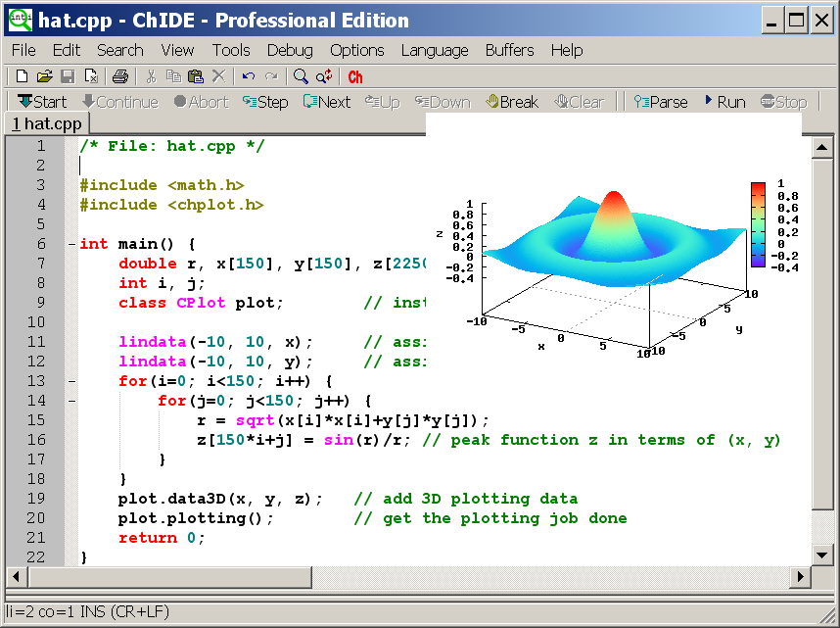Click the vertical scrollbar thumb
Image resolution: width=840 pixels, height=628 pixels.
pyautogui.click(x=821, y=332)
